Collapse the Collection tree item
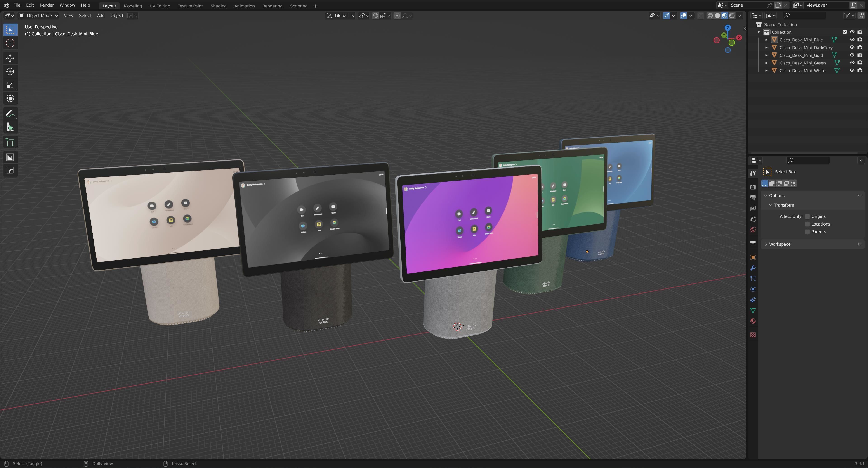The height and width of the screenshot is (468, 868). click(759, 32)
